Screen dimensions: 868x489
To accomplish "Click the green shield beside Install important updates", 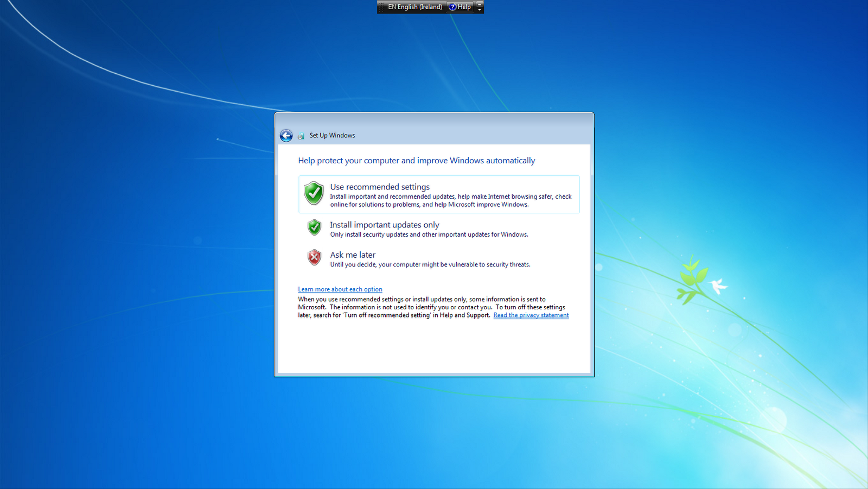I will coord(314,227).
